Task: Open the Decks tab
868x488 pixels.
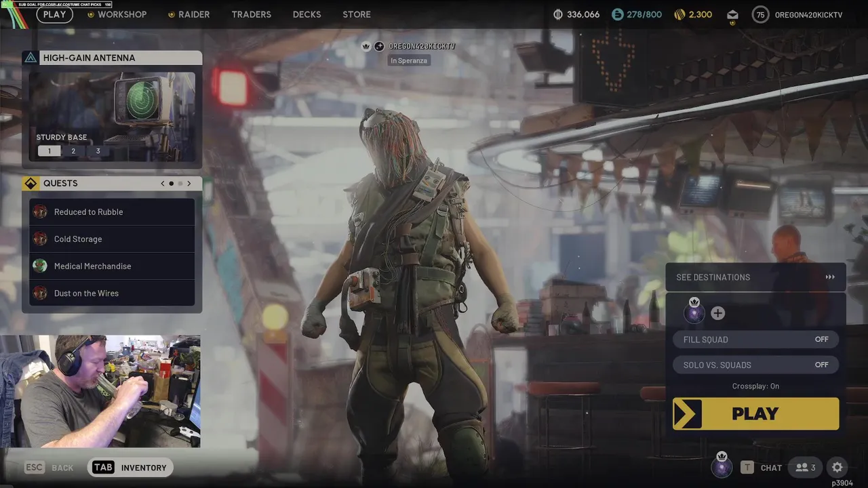Action: [x=307, y=14]
